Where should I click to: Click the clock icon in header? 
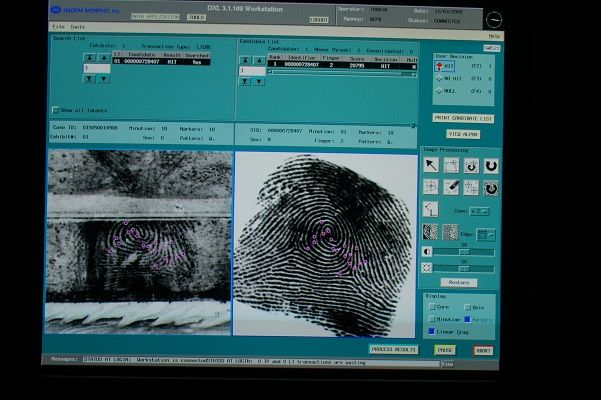click(x=494, y=20)
